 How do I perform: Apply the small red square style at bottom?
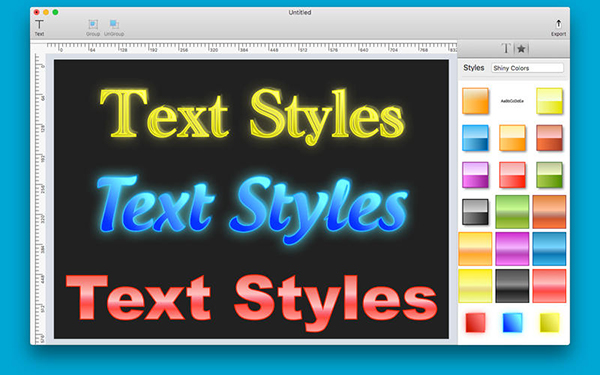pyautogui.click(x=476, y=323)
